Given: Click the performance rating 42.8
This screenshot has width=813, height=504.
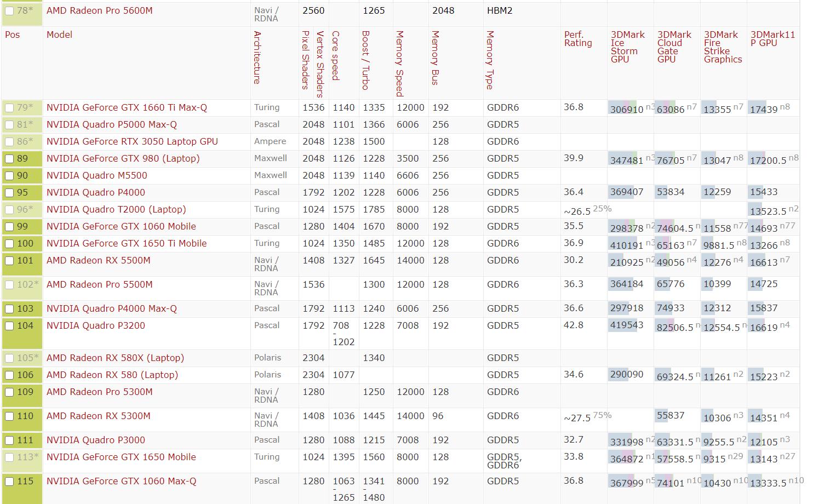Looking at the screenshot, I should [x=574, y=325].
